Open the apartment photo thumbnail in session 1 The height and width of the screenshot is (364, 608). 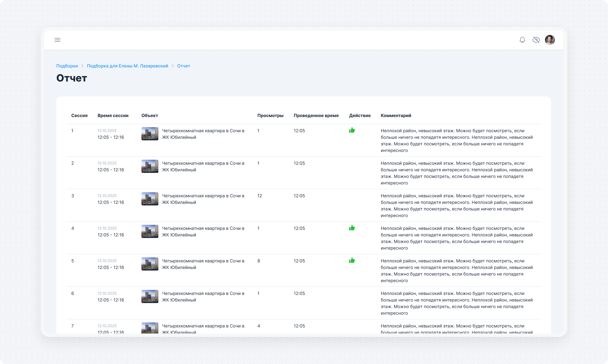[x=150, y=134]
